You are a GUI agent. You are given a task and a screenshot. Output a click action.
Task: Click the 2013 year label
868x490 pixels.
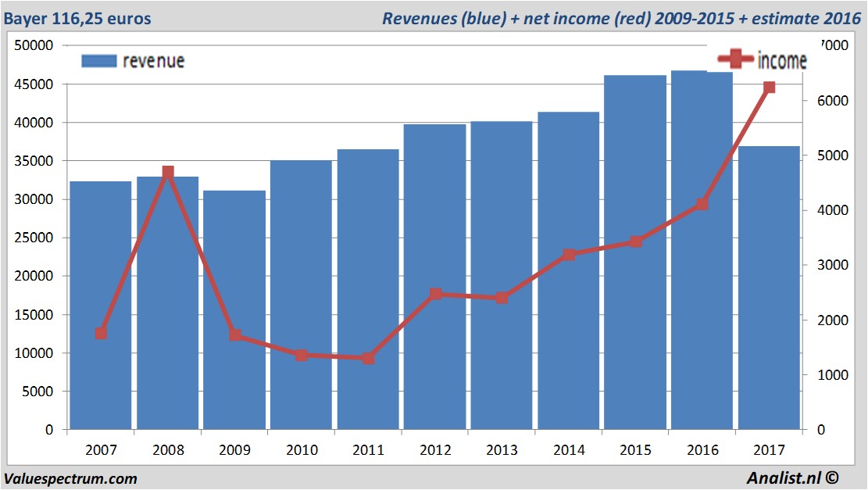coord(502,449)
